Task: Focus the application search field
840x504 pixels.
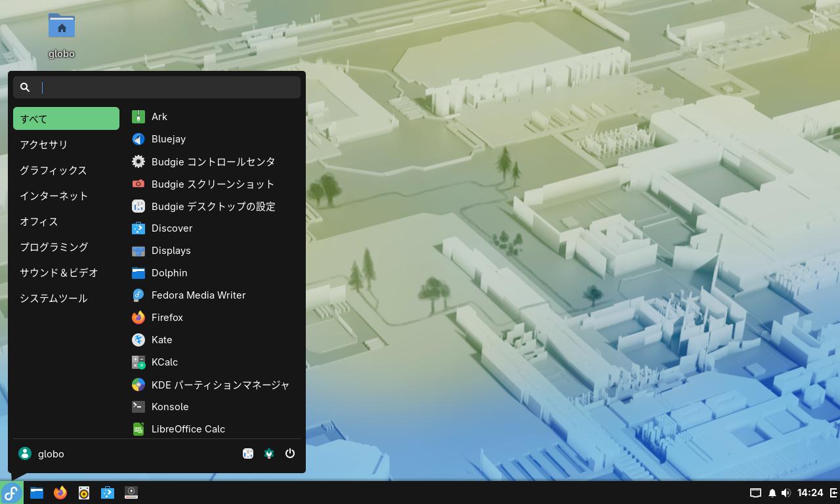Action: pyautogui.click(x=167, y=87)
